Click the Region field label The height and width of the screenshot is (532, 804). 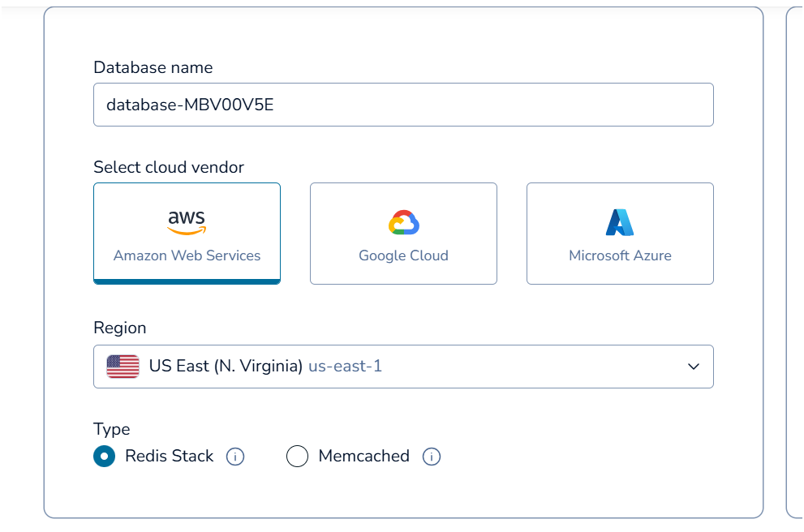point(120,328)
